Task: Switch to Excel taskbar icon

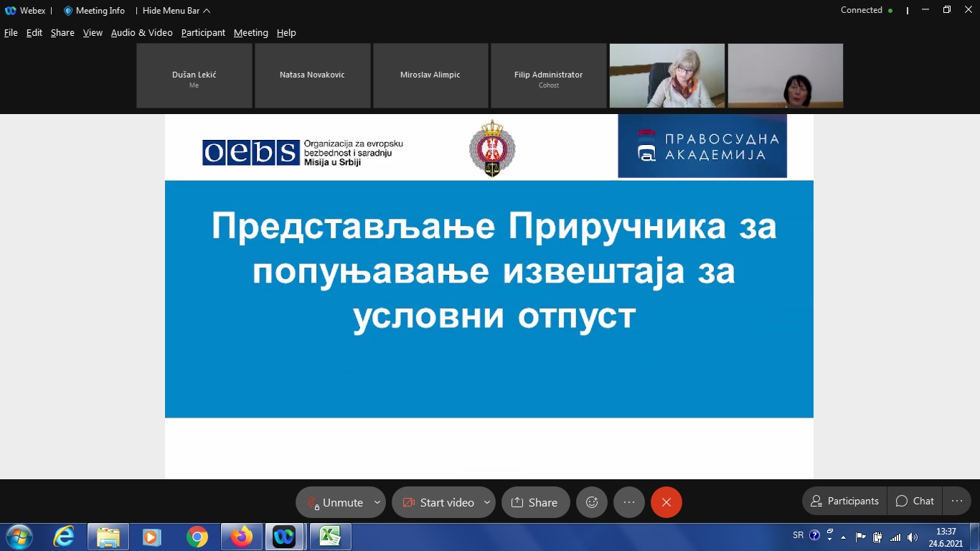Action: 330,537
